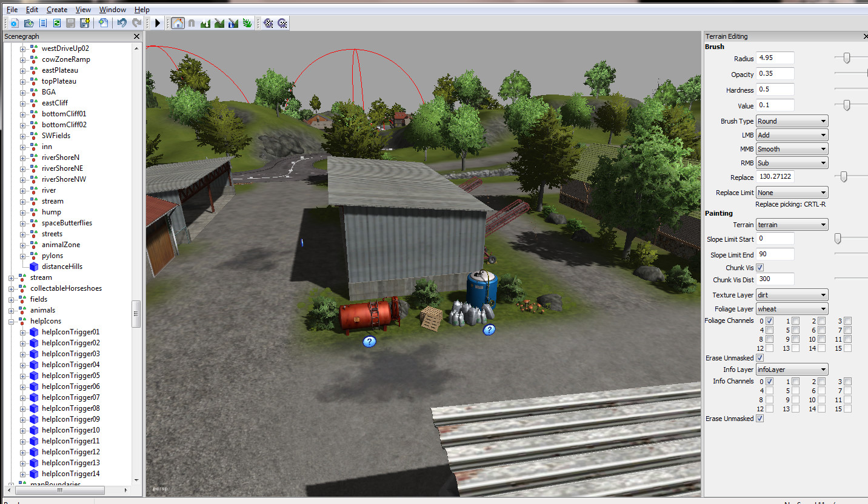This screenshot has width=868, height=504.
Task: Click the Radius input field
Action: click(x=775, y=58)
